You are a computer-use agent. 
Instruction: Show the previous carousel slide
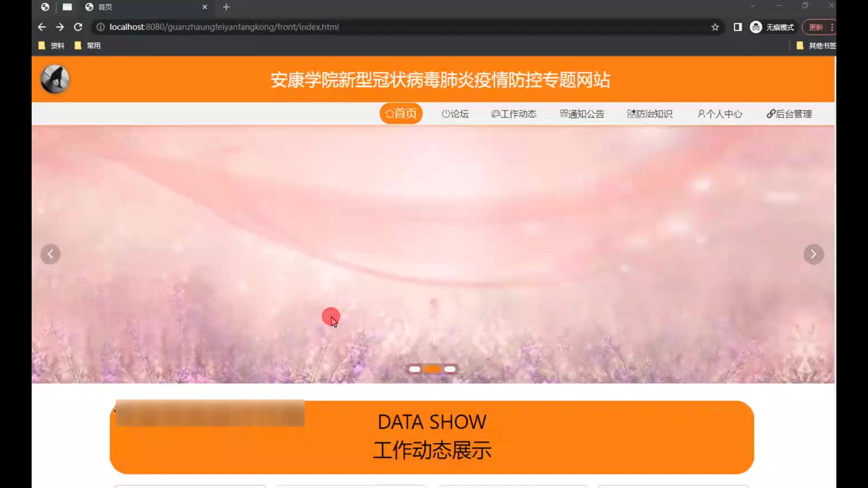51,254
